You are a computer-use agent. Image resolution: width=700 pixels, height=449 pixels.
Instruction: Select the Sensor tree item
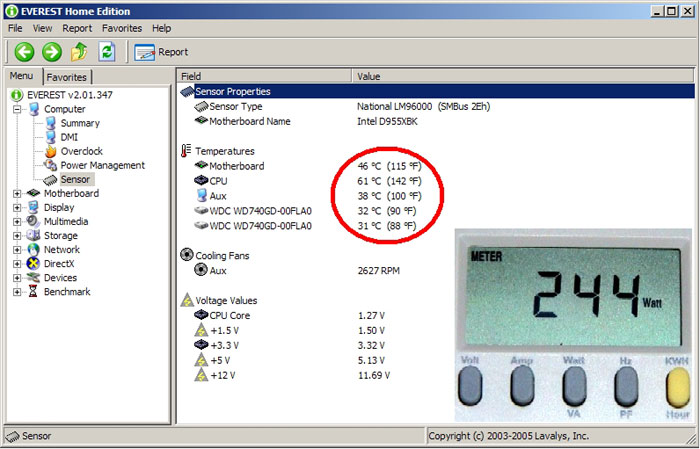pyautogui.click(x=75, y=179)
